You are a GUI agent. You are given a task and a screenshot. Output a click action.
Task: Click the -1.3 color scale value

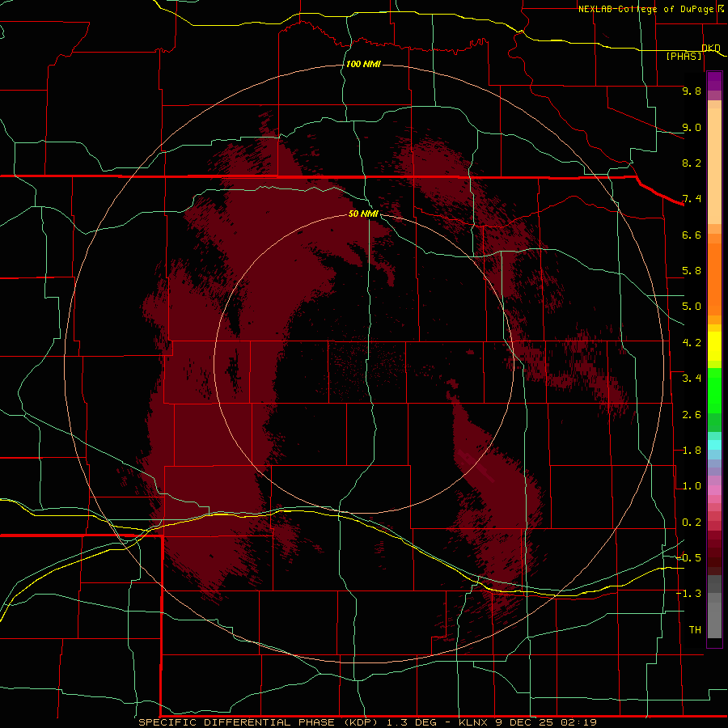click(x=689, y=594)
